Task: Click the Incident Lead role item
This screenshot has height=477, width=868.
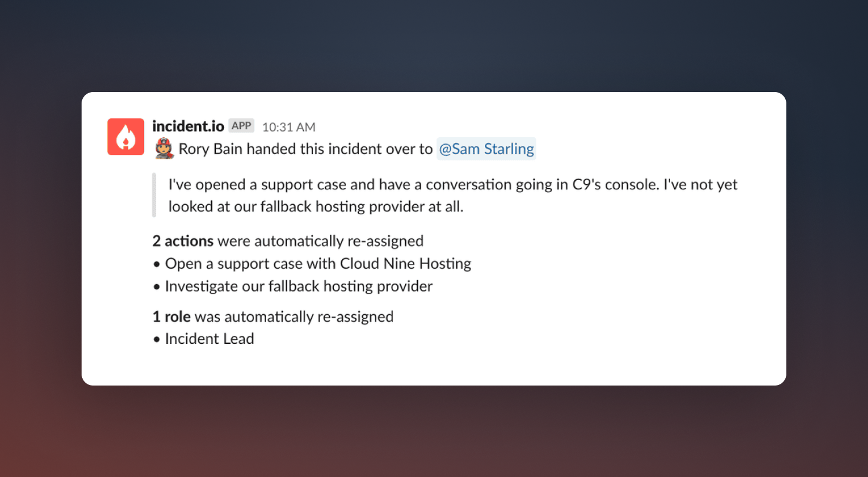Action: click(209, 339)
